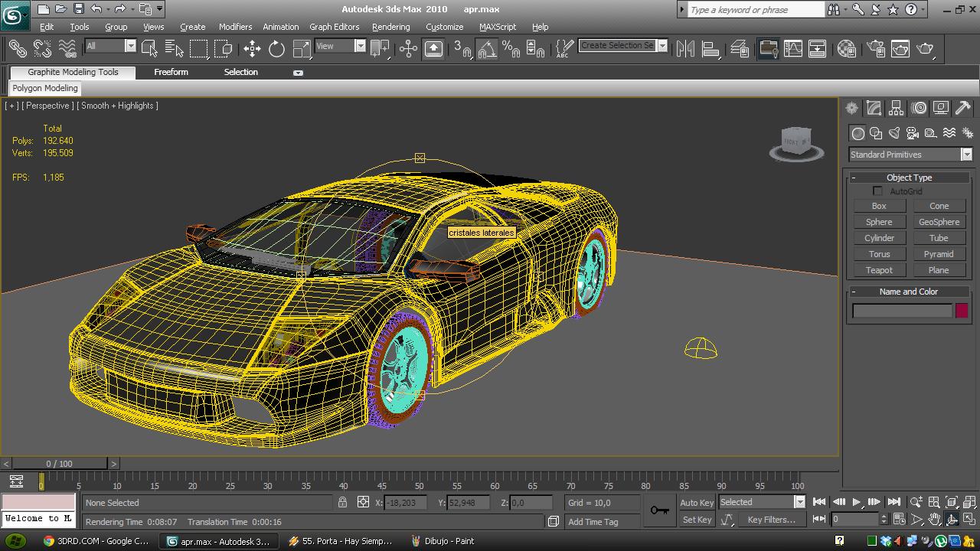Image resolution: width=980 pixels, height=551 pixels.
Task: Switch to the Freeform tab
Action: tap(171, 72)
